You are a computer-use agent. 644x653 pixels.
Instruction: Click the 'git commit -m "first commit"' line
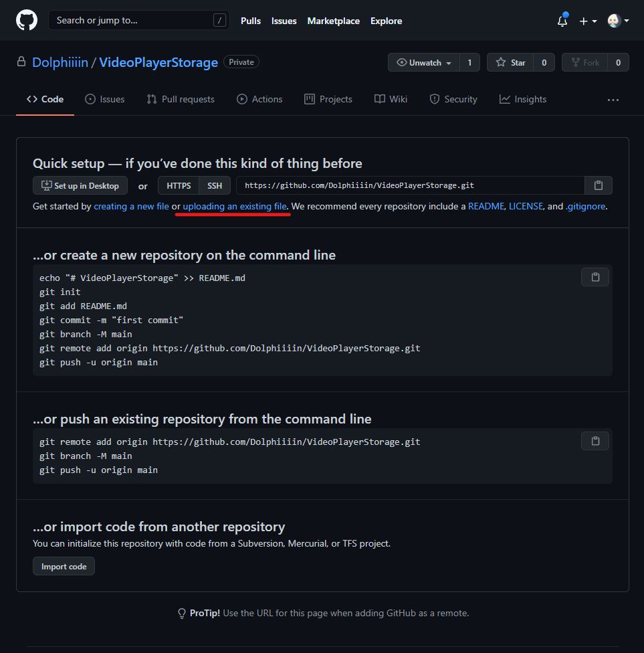tap(111, 320)
